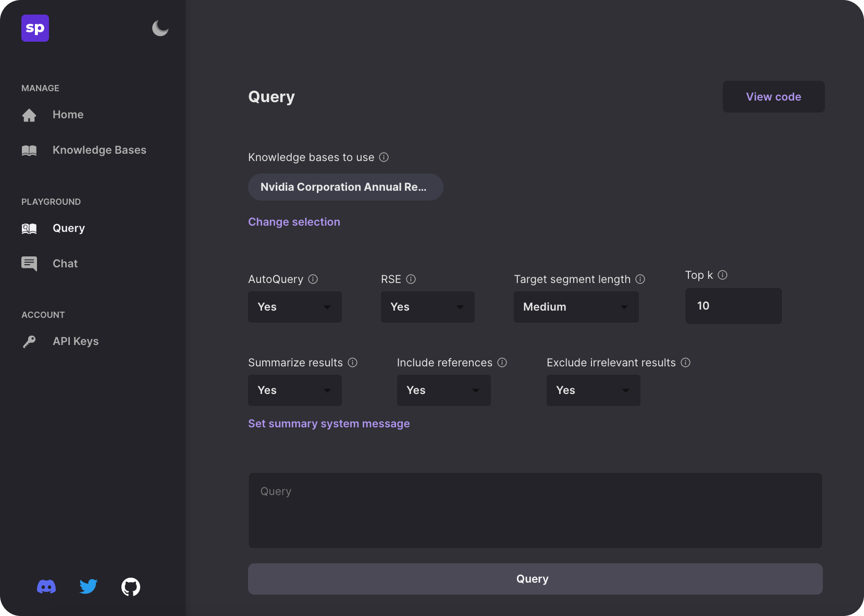Screen dimensions: 864x616
Task: Open the Include references dropdown
Action: click(443, 390)
